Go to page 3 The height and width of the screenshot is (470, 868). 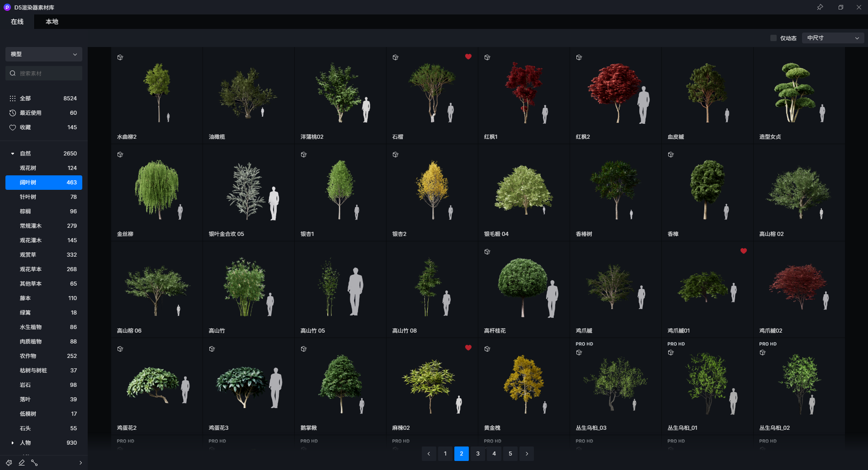[478, 454]
